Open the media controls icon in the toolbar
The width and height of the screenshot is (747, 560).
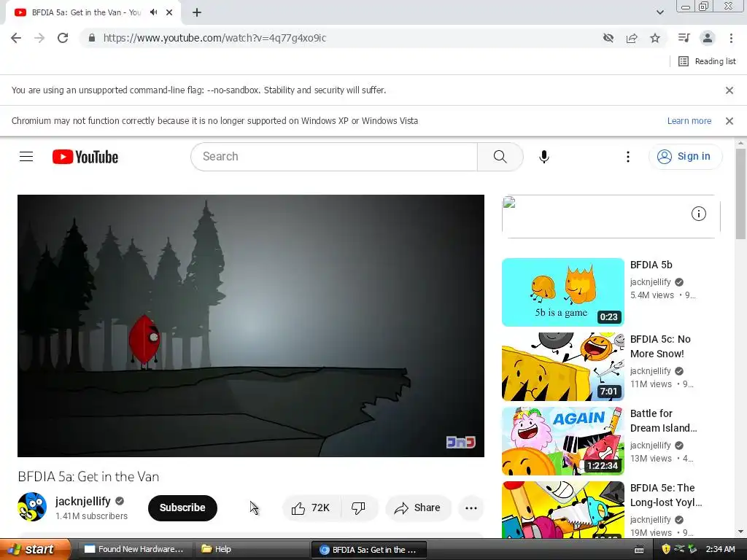point(684,38)
